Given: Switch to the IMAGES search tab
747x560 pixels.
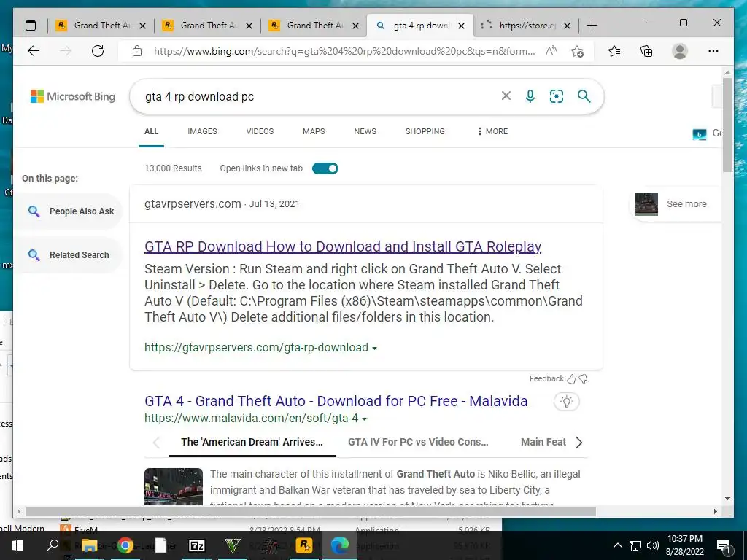Looking at the screenshot, I should [x=202, y=131].
